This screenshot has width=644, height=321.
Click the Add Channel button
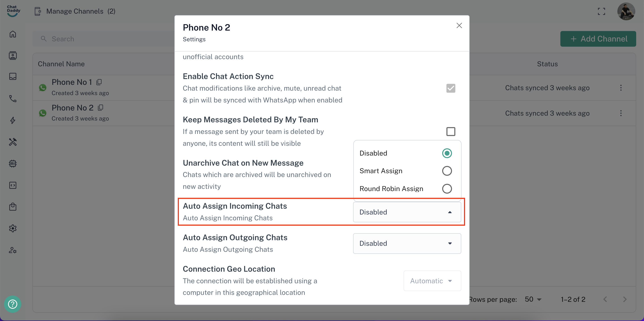tap(598, 39)
